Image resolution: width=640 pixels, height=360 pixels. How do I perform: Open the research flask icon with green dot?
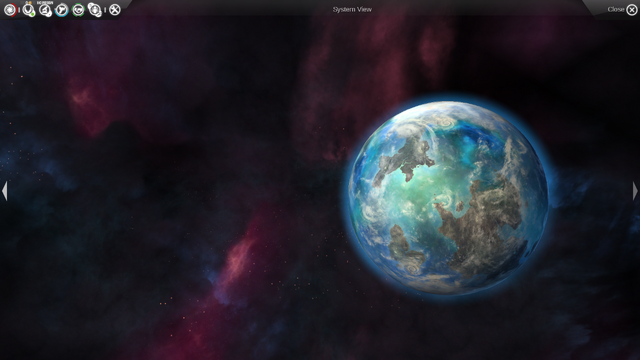click(x=28, y=10)
